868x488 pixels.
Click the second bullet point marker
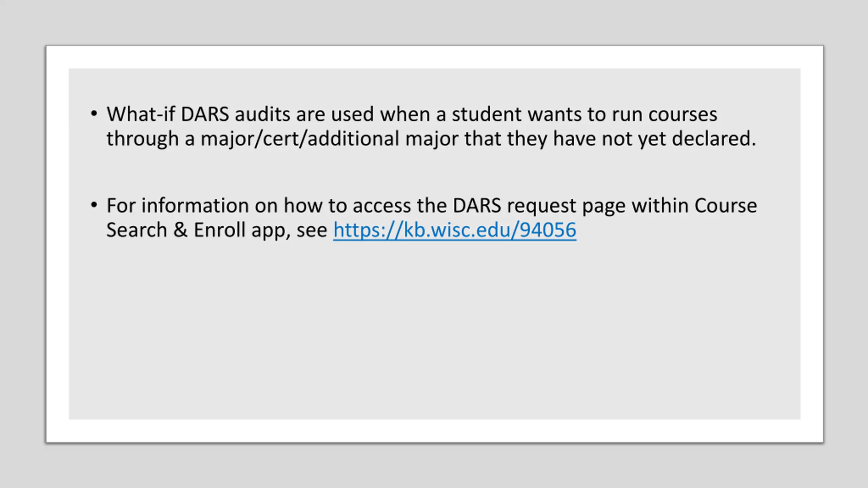tap(94, 205)
